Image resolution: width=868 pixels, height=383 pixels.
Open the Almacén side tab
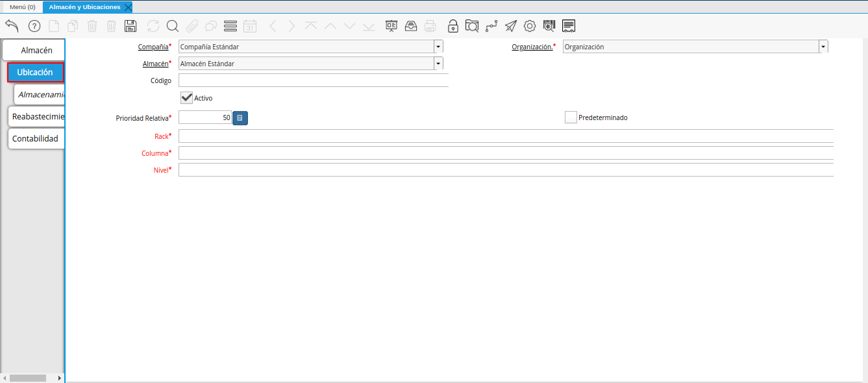click(x=34, y=50)
